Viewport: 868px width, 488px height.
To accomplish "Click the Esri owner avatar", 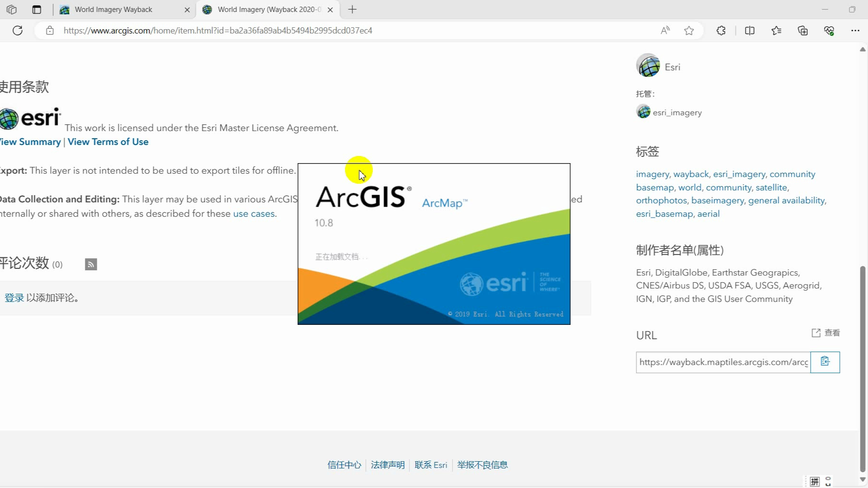I will pyautogui.click(x=648, y=66).
